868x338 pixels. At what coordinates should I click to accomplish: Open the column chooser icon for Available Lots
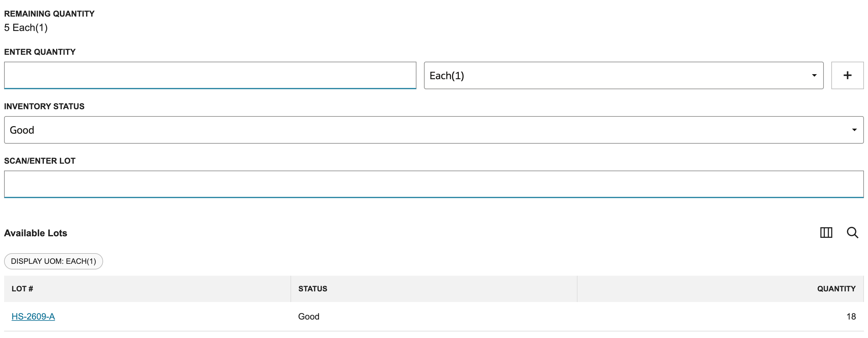(x=826, y=233)
